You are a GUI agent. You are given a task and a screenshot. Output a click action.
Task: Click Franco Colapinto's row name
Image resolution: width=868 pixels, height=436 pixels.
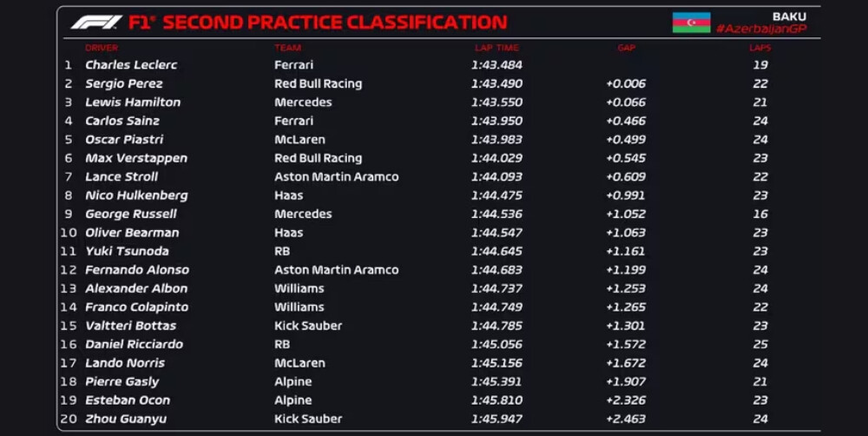136,307
